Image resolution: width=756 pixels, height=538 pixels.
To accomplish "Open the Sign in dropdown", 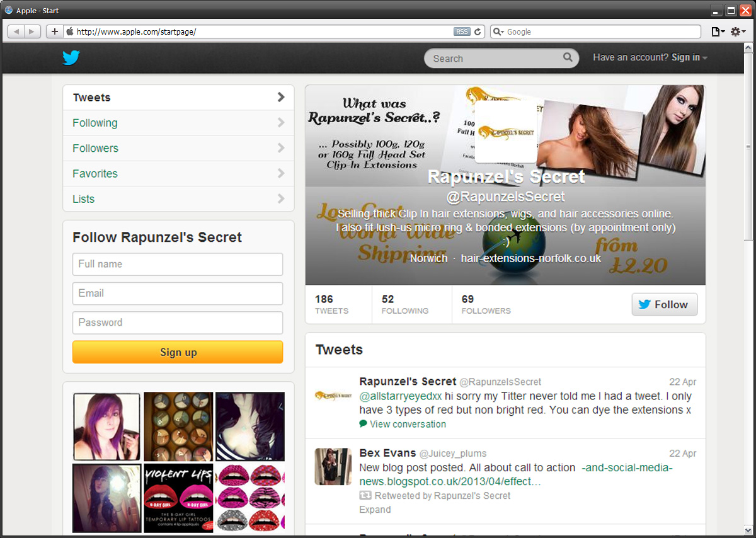I will coord(689,57).
